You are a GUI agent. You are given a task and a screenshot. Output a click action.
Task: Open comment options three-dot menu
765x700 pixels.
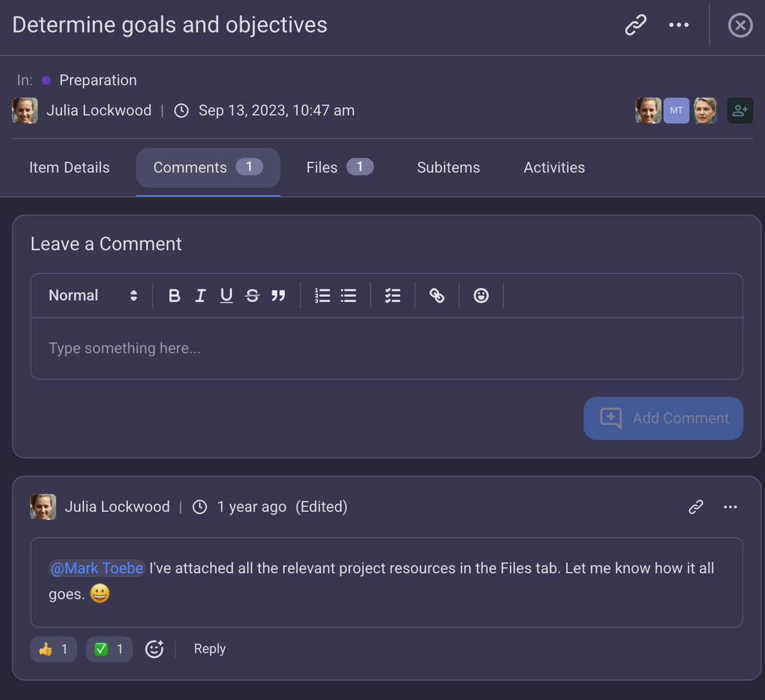tap(731, 507)
